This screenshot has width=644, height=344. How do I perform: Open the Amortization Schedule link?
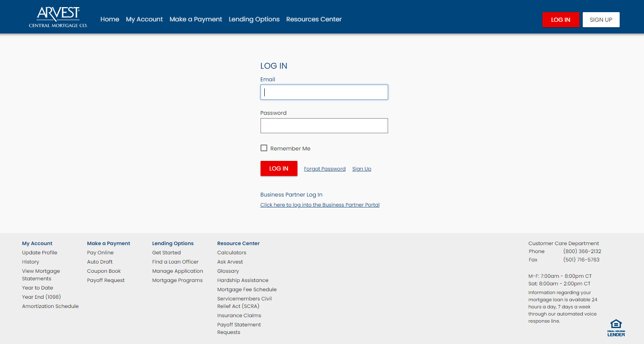tap(50, 306)
